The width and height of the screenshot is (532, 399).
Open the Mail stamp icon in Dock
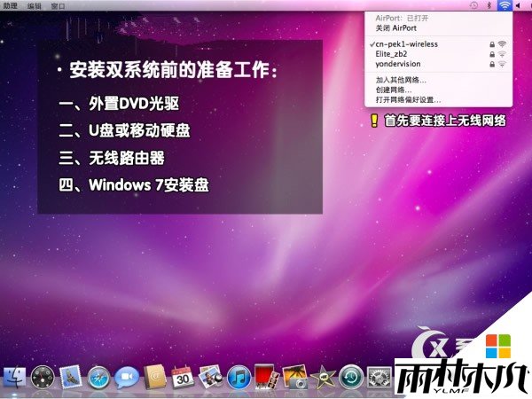coord(71,377)
